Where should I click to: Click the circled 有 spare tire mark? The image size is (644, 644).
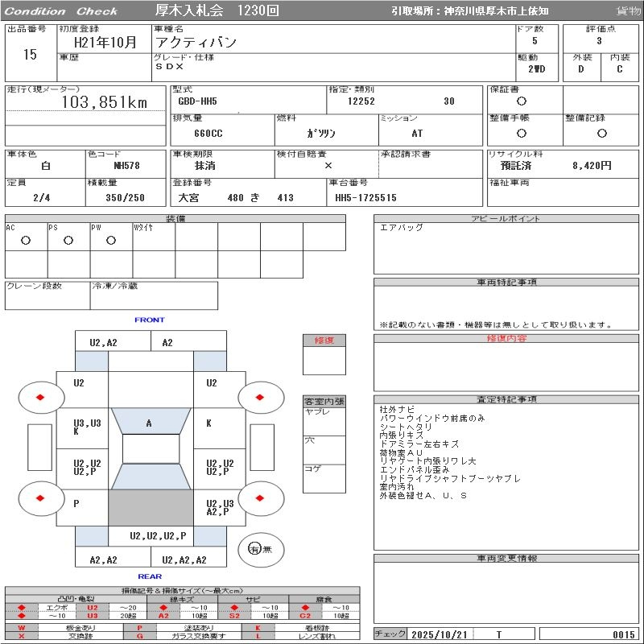(x=254, y=549)
